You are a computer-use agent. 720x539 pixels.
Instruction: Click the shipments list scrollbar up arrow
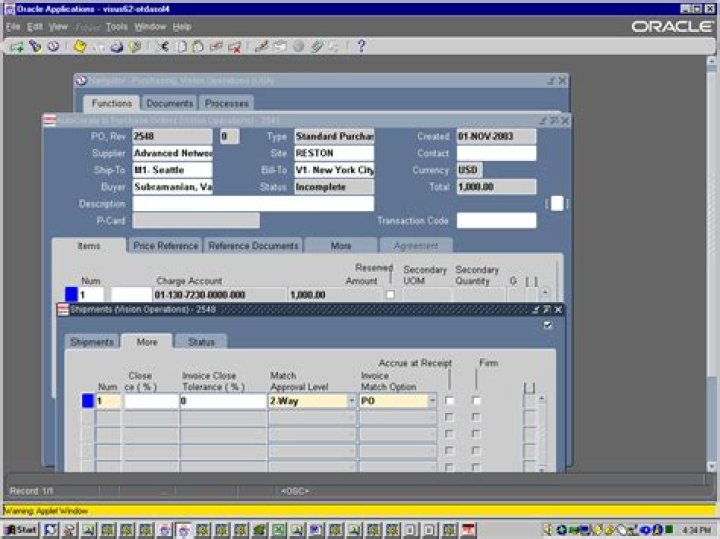click(x=542, y=399)
